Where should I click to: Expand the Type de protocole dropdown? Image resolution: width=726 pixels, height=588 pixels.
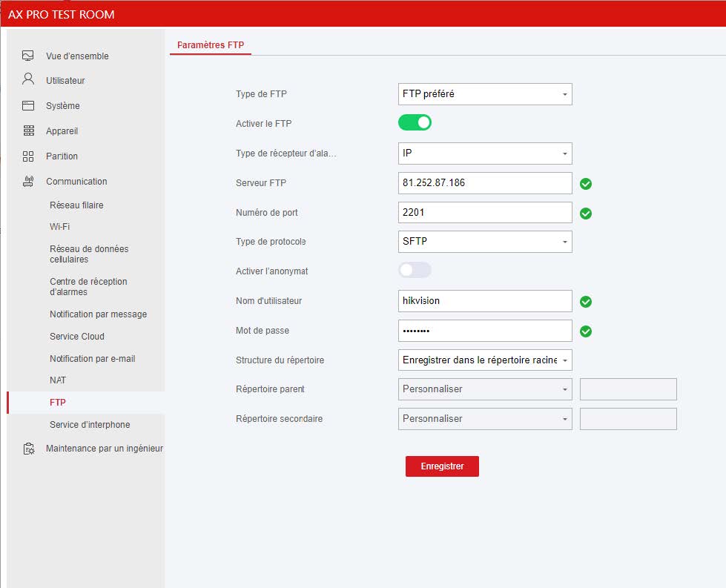coord(485,242)
